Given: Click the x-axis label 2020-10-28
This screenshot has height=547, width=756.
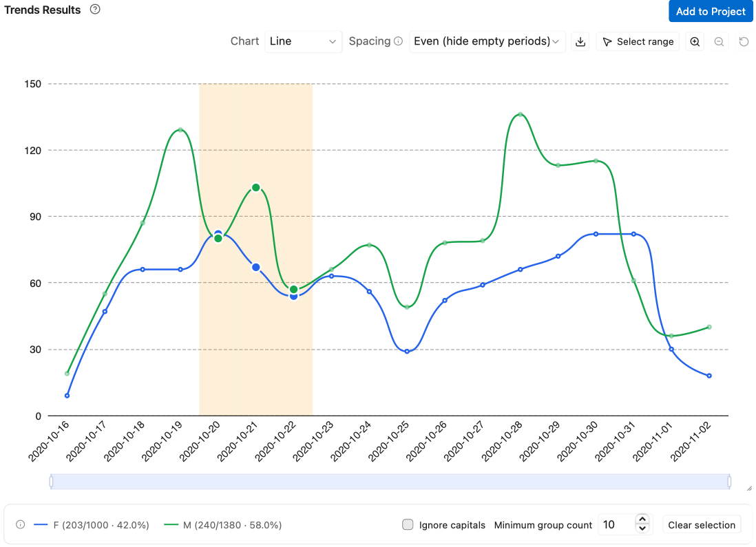Looking at the screenshot, I should (503, 440).
